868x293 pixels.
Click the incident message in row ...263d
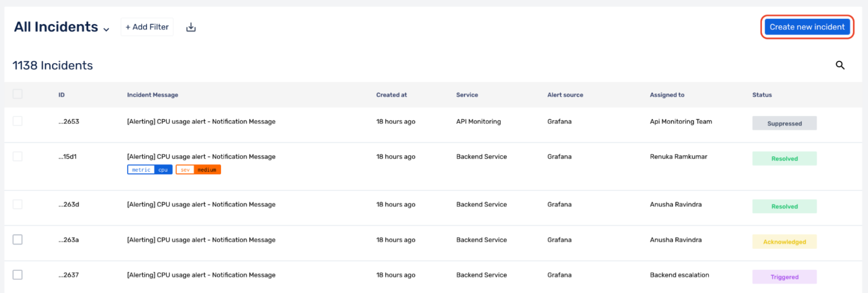pyautogui.click(x=201, y=205)
